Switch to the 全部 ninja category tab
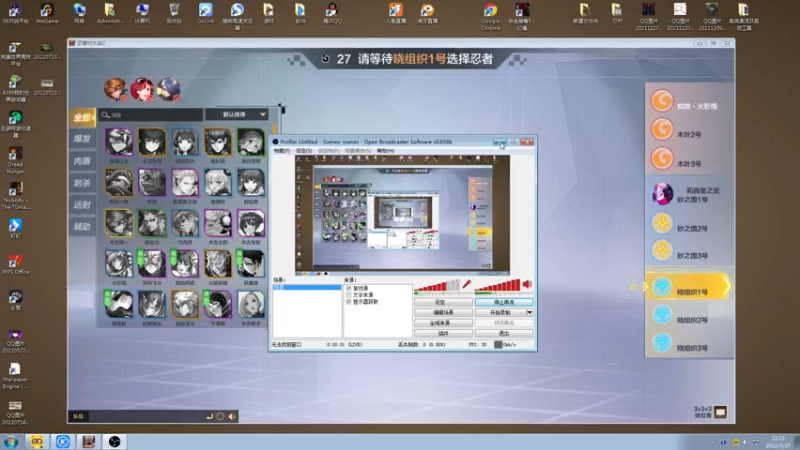This screenshot has height=450, width=800. tap(82, 117)
